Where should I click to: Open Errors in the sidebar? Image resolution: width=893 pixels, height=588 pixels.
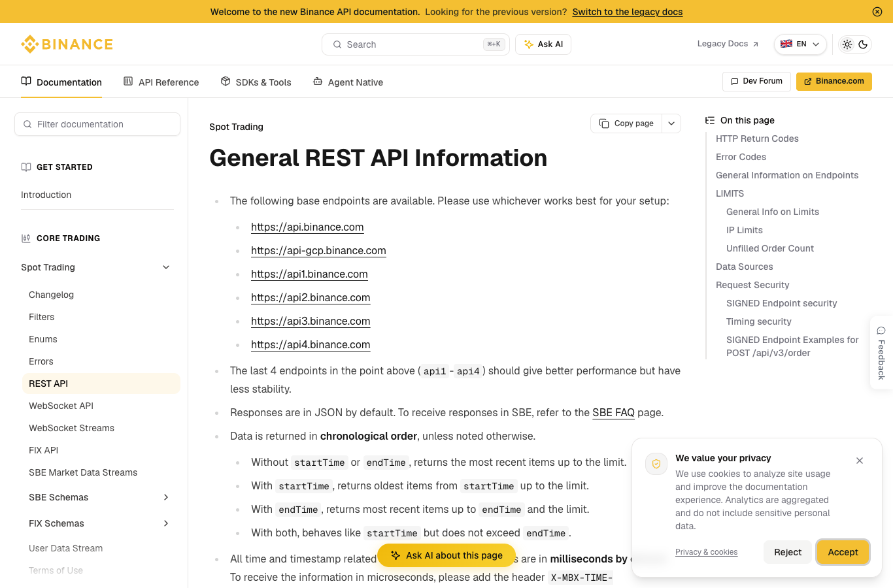coord(41,361)
